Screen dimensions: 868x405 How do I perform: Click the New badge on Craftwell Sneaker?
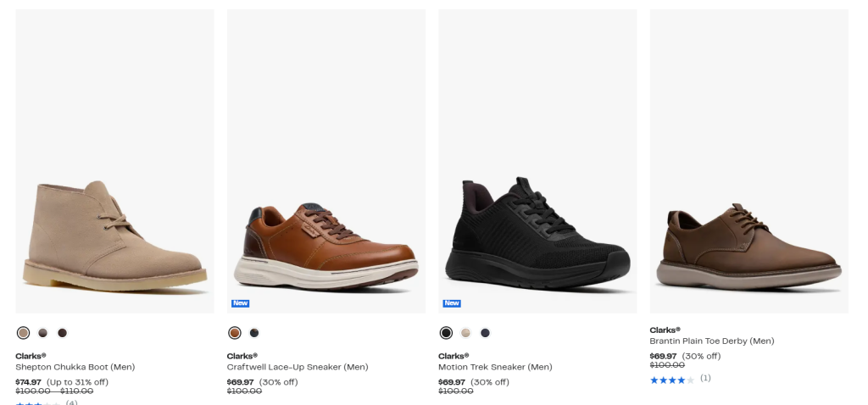pyautogui.click(x=240, y=303)
